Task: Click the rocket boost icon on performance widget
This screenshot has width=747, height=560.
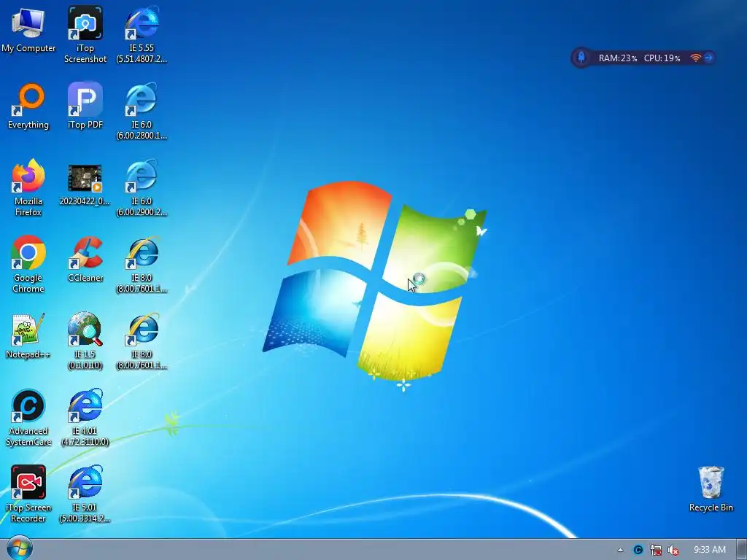Action: click(x=581, y=58)
